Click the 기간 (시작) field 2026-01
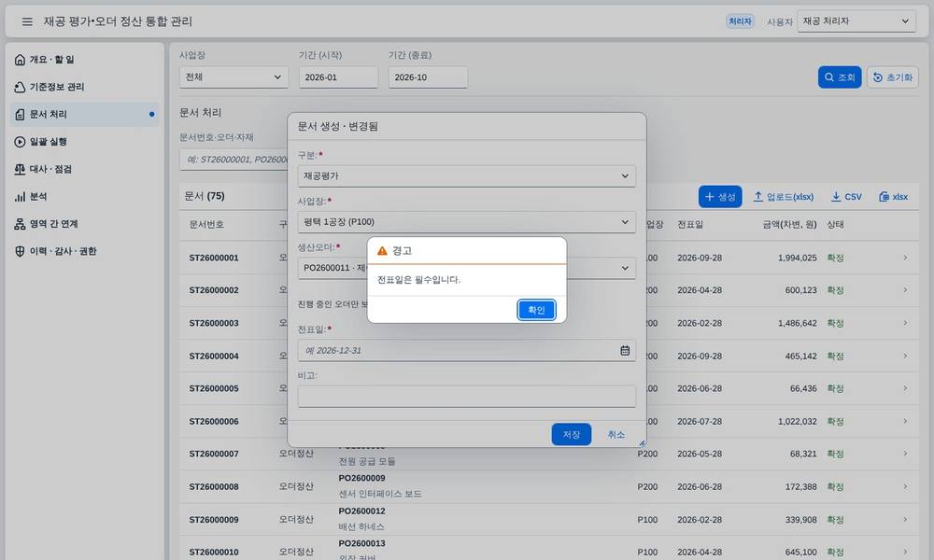This screenshot has width=934, height=560. coord(338,77)
